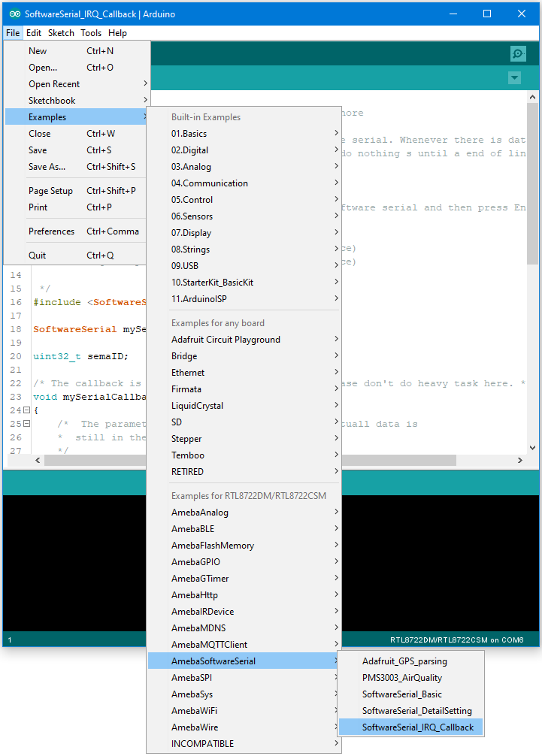Open the AmebaMQTTClient examples

pyautogui.click(x=244, y=645)
